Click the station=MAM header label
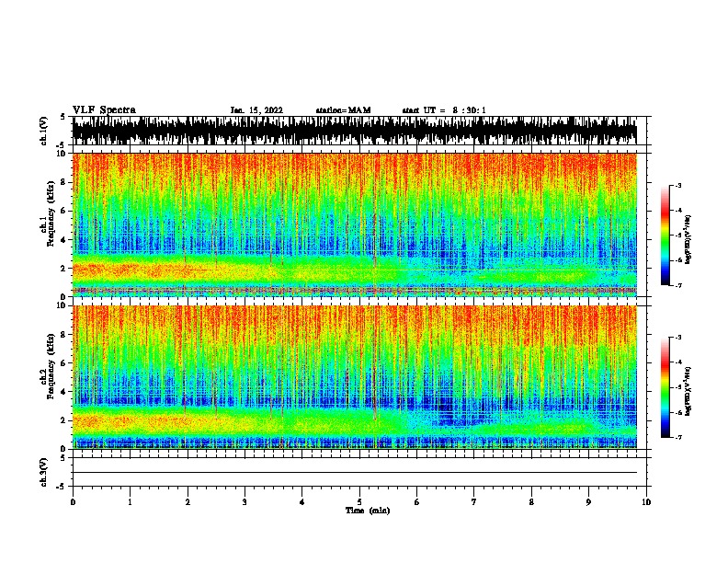The image size is (728, 563). pyautogui.click(x=343, y=110)
